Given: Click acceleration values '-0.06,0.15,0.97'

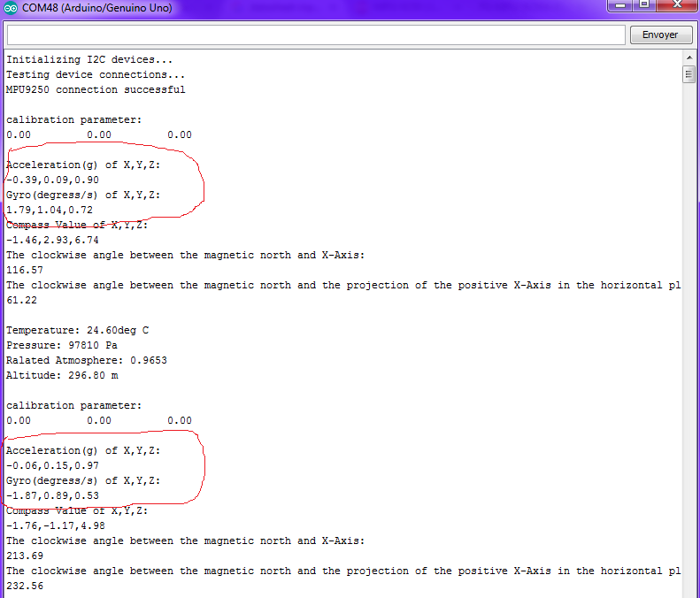Looking at the screenshot, I should click(x=53, y=465).
